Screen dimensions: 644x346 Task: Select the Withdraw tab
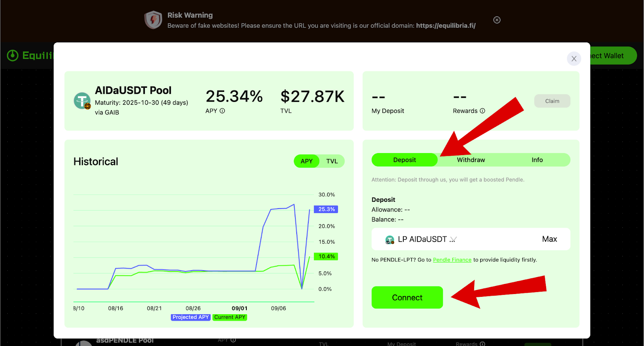(x=471, y=160)
